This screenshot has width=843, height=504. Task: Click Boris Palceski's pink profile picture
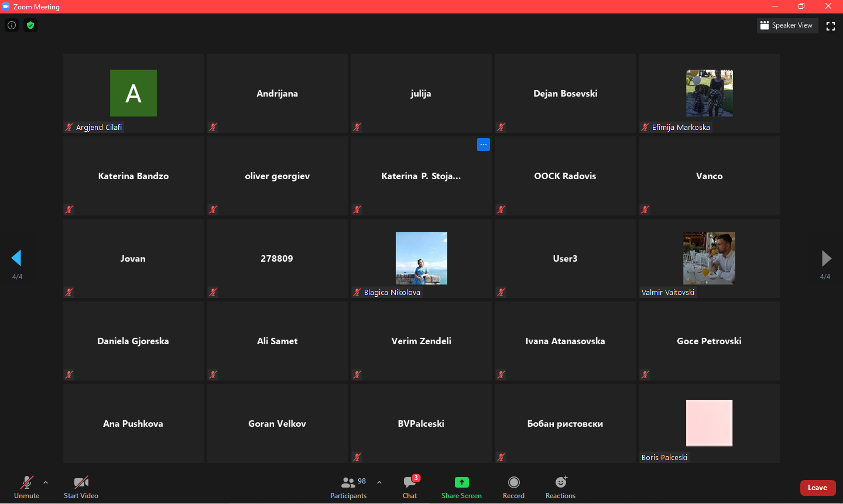pos(709,423)
